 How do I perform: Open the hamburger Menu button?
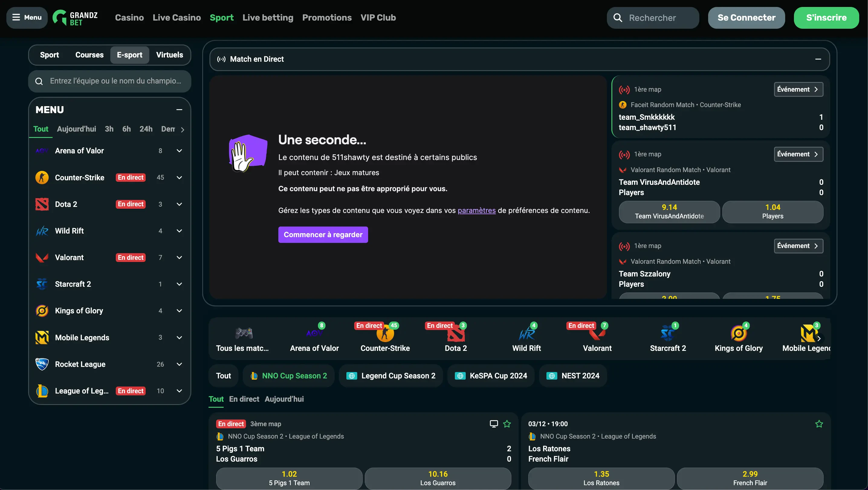point(27,18)
